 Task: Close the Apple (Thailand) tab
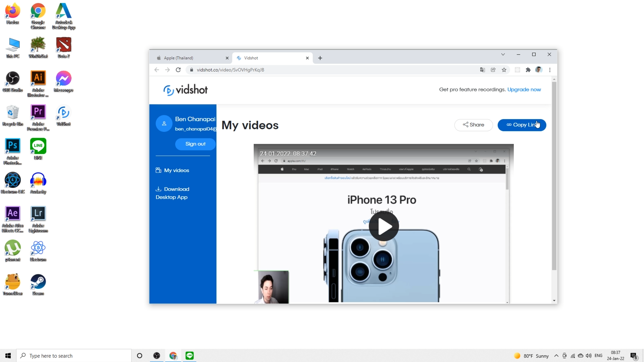coord(227,58)
